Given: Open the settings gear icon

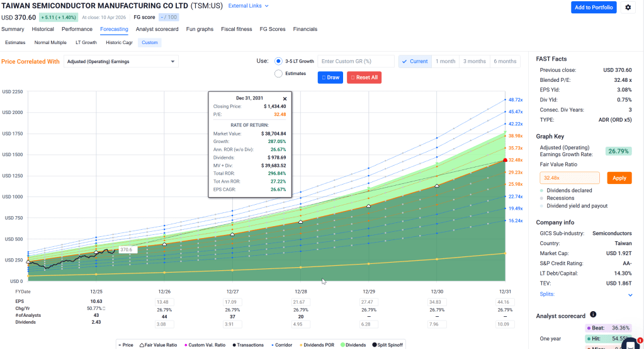Looking at the screenshot, I should [628, 8].
